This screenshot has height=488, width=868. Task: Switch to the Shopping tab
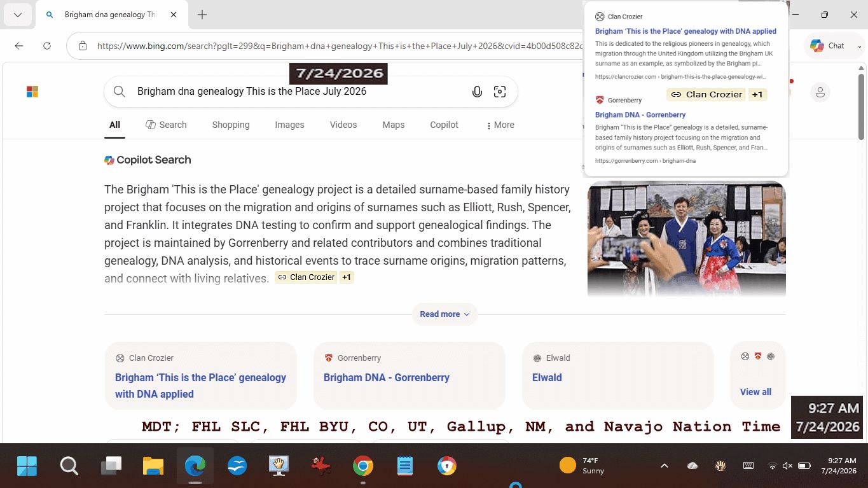pos(231,125)
